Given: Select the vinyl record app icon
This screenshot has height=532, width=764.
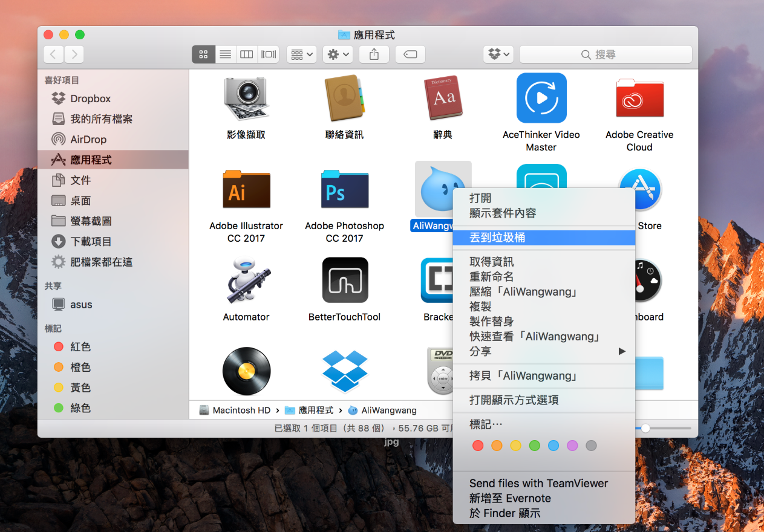Looking at the screenshot, I should (246, 371).
